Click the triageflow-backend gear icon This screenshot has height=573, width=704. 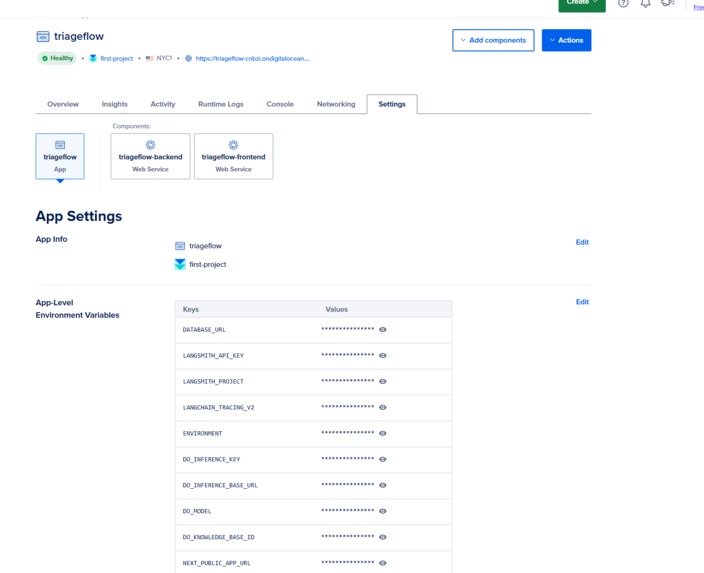click(x=150, y=145)
